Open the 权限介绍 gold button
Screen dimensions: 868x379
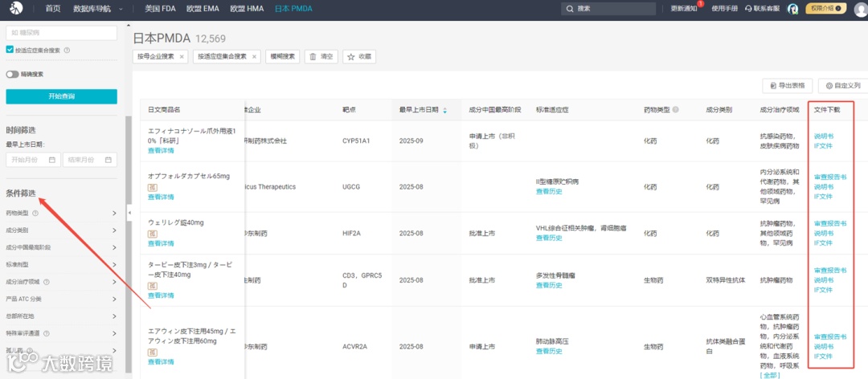[x=826, y=8]
